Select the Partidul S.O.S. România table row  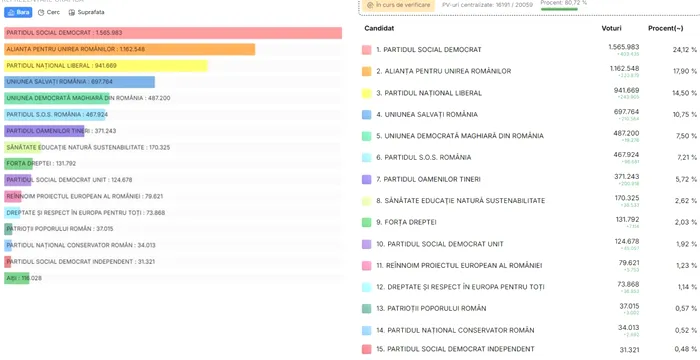(529, 157)
